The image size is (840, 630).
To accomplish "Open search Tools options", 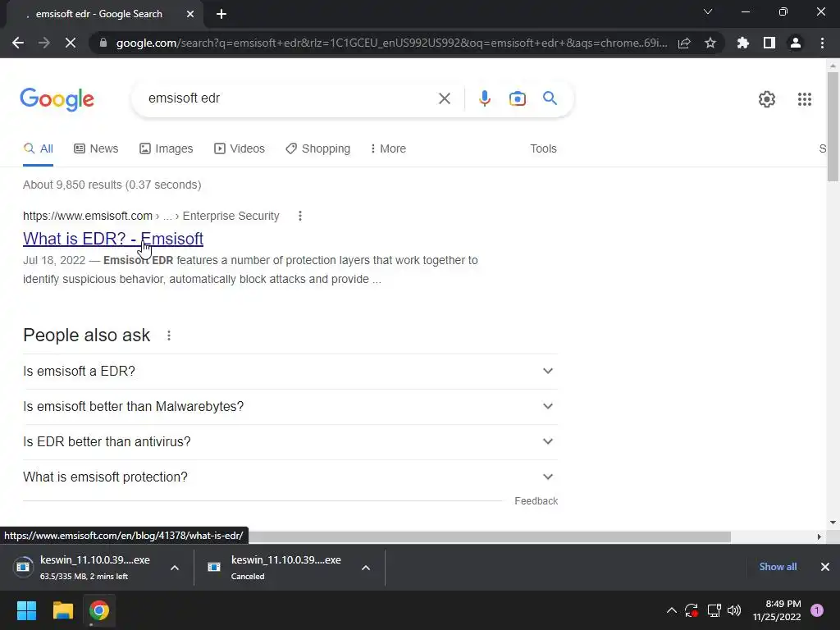I will tap(543, 149).
